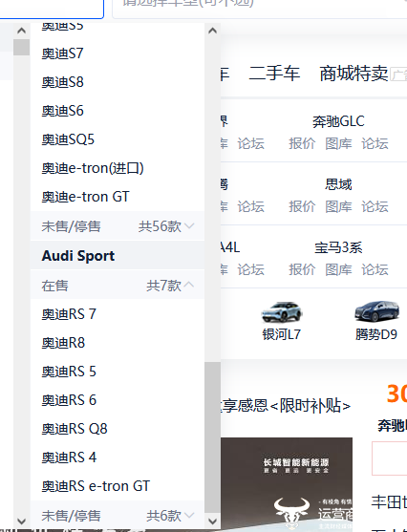Click left scrollbar down arrow icon
407x532 pixels.
pos(21,521)
